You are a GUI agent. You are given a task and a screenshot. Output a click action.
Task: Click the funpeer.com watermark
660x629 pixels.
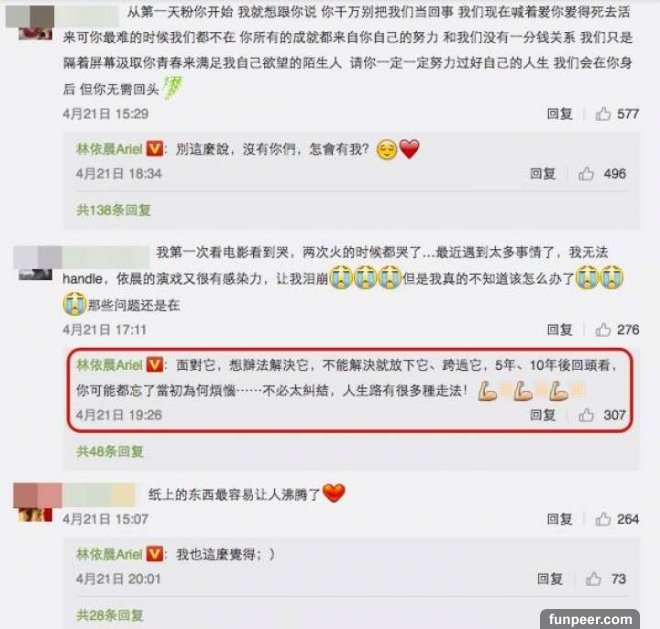(x=590, y=619)
